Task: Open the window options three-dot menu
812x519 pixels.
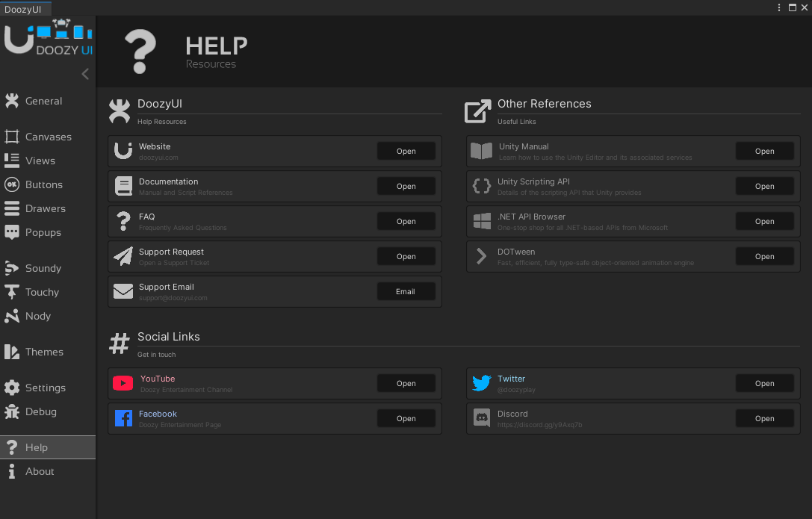Action: click(x=778, y=7)
